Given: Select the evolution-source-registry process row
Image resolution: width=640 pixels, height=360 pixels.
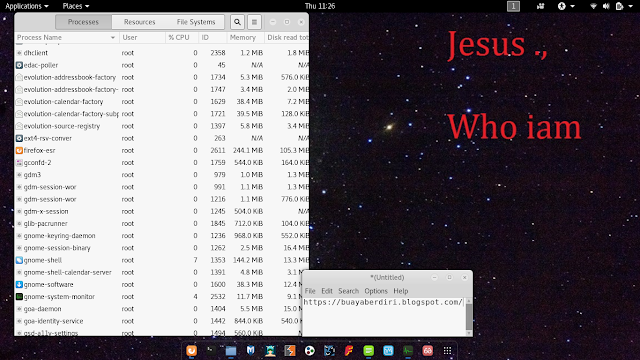Looking at the screenshot, I should pyautogui.click(x=162, y=126).
